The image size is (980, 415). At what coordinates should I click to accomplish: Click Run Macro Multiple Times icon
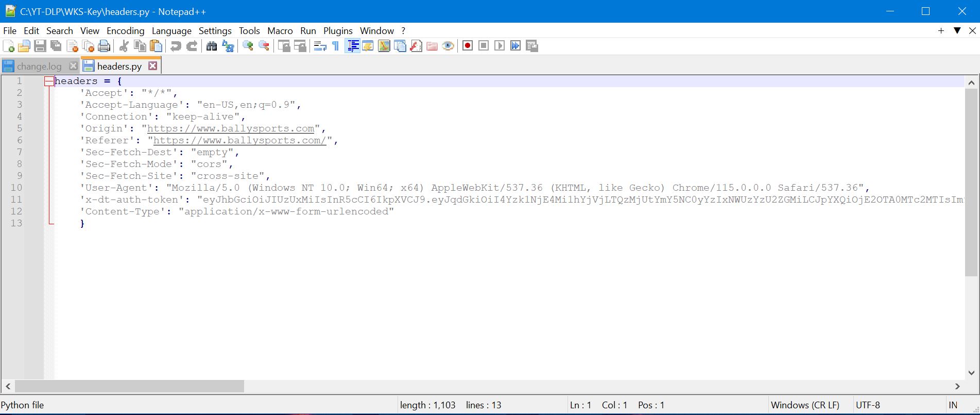click(x=515, y=46)
